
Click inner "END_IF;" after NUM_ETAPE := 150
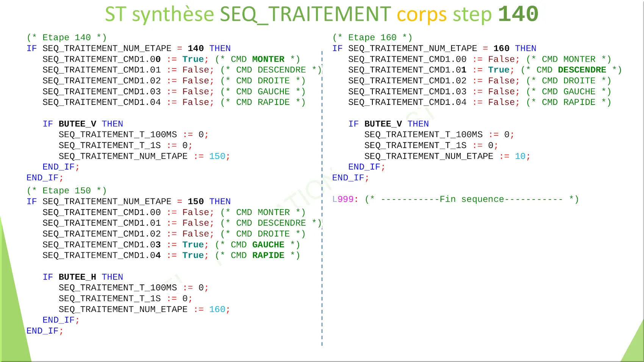point(61,167)
